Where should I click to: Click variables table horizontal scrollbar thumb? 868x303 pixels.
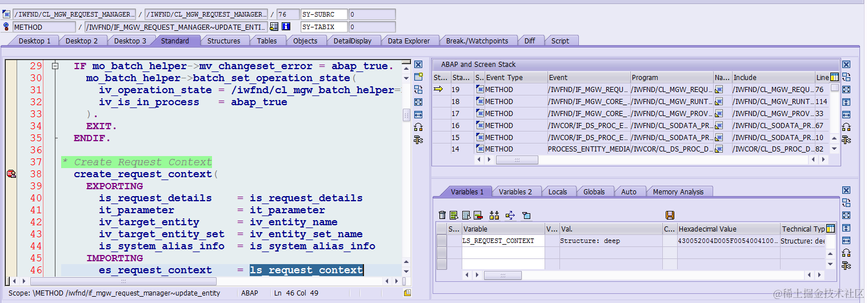pyautogui.click(x=503, y=276)
